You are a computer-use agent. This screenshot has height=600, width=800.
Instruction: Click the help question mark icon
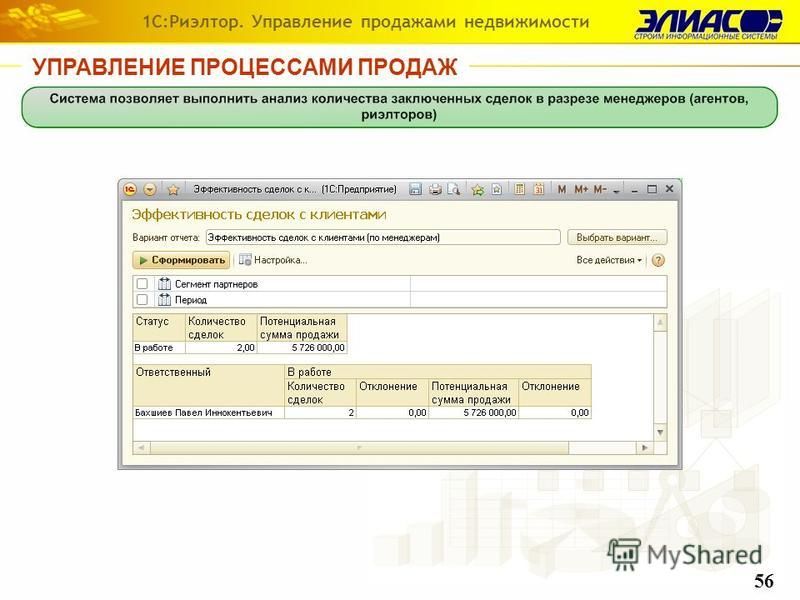click(x=658, y=260)
